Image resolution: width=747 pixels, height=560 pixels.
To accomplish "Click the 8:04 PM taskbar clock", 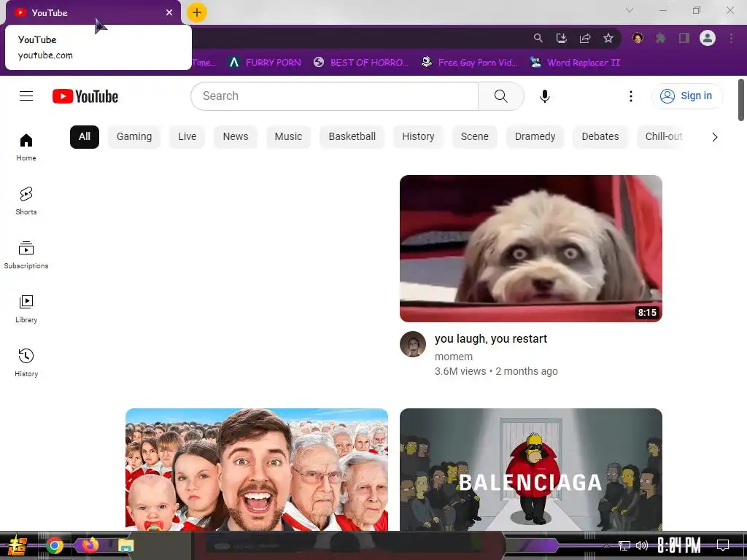I will coord(679,545).
